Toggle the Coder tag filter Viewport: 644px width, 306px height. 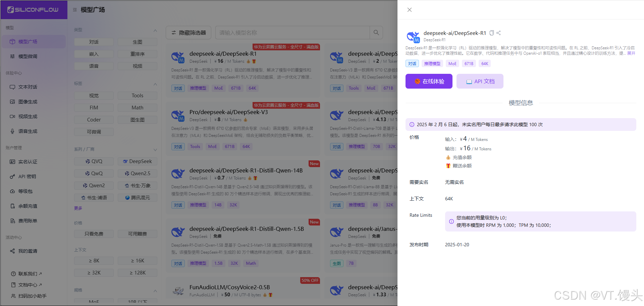coord(94,120)
